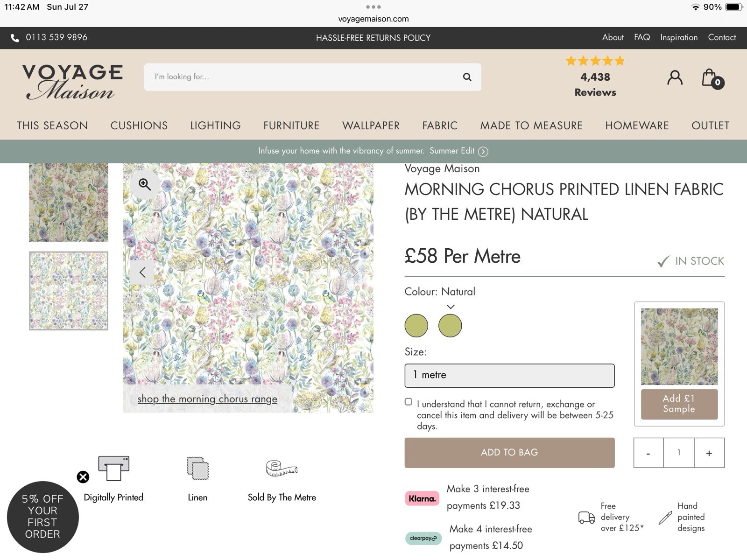This screenshot has width=747, height=560.
Task: Click the main product fabric image
Action: [x=248, y=288]
